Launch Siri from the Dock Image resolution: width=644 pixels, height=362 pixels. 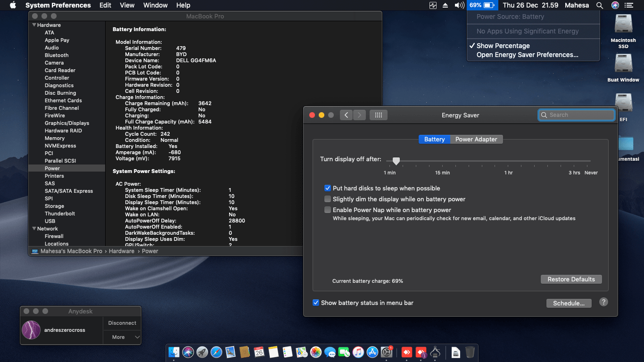[x=188, y=352]
